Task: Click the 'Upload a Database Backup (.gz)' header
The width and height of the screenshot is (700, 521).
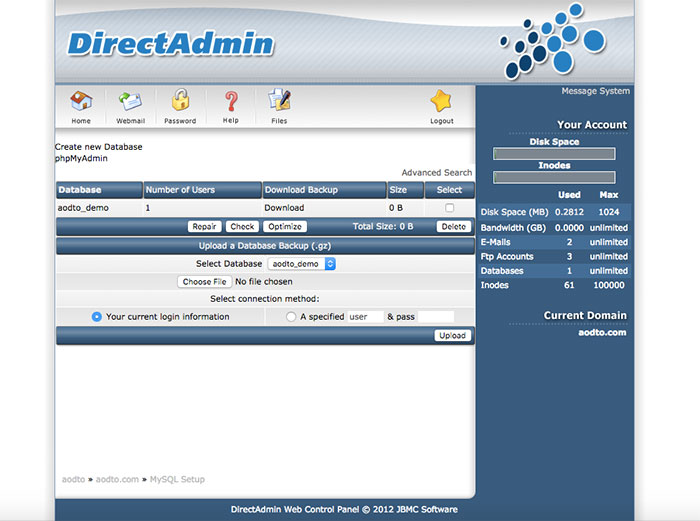Action: click(x=265, y=246)
